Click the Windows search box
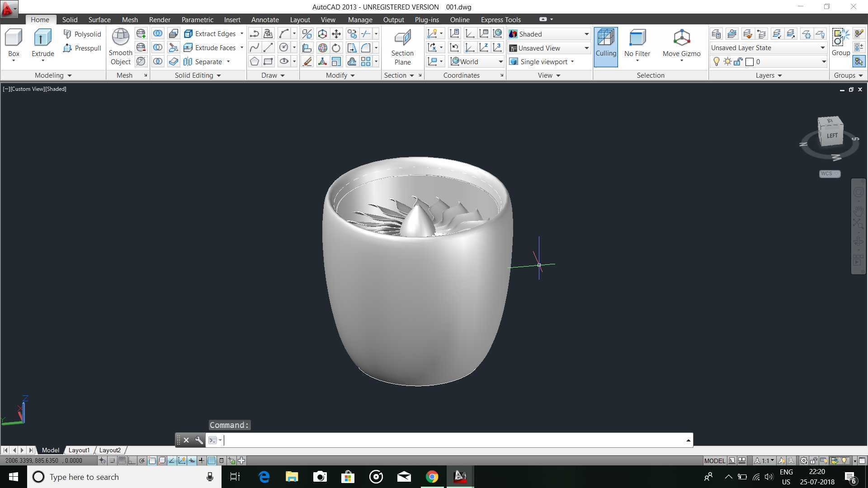This screenshot has width=868, height=488. [x=124, y=477]
